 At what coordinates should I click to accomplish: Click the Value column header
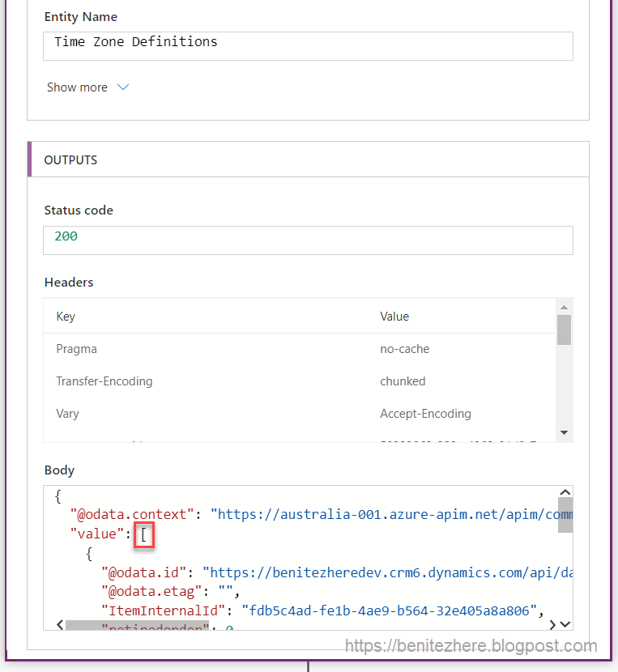click(394, 317)
